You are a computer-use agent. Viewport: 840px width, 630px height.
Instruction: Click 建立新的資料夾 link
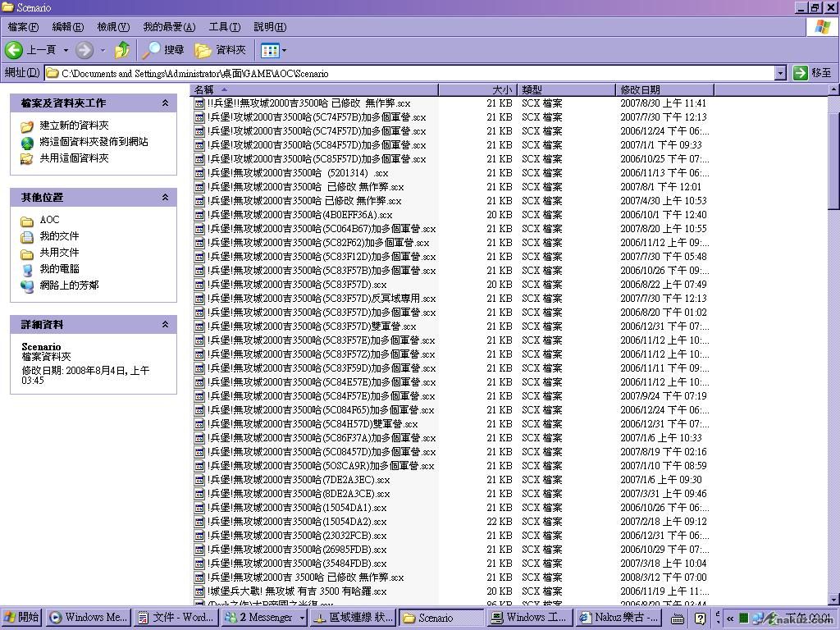pos(74,126)
